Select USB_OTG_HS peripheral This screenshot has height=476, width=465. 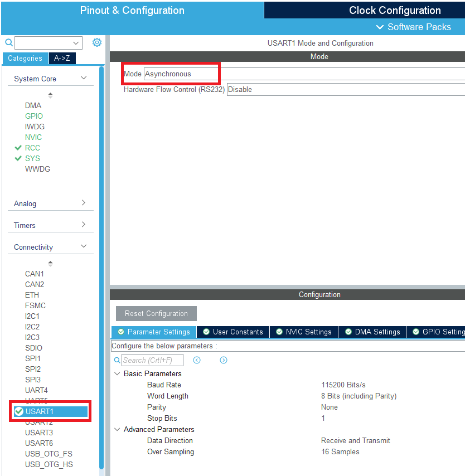[x=49, y=464]
